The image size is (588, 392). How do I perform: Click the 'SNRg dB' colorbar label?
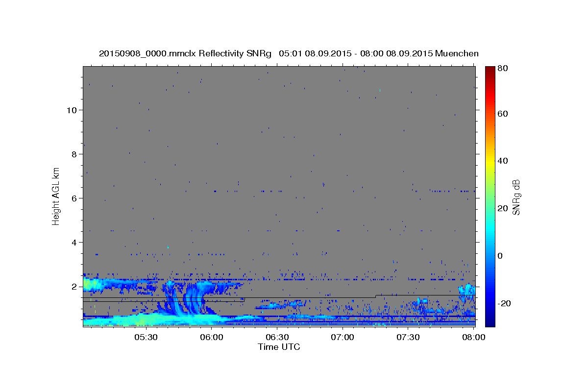tap(515, 197)
